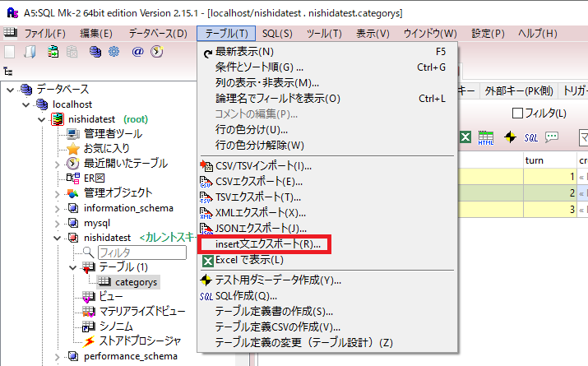Choose insert文エクスポート(R) menu entry
588x366 pixels.
click(327, 244)
